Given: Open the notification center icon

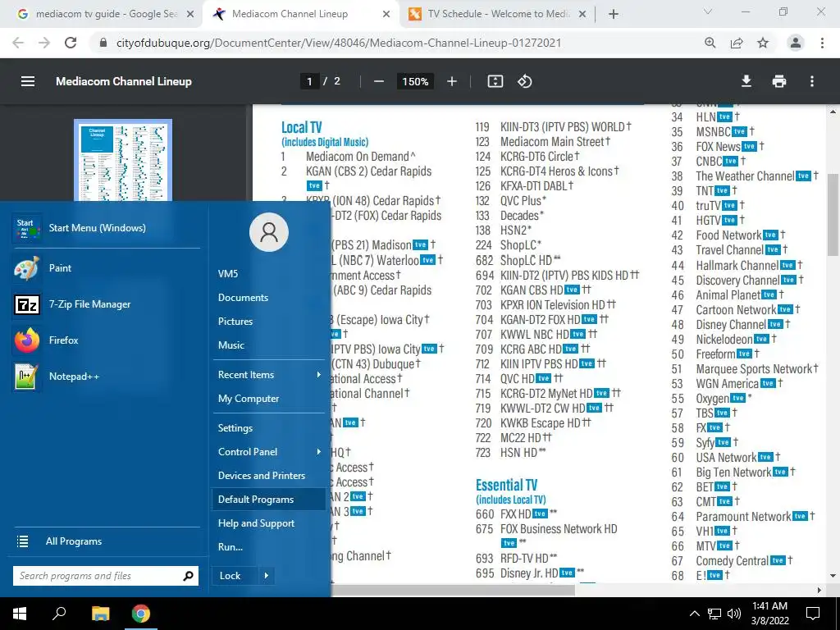Looking at the screenshot, I should pyautogui.click(x=813, y=614).
